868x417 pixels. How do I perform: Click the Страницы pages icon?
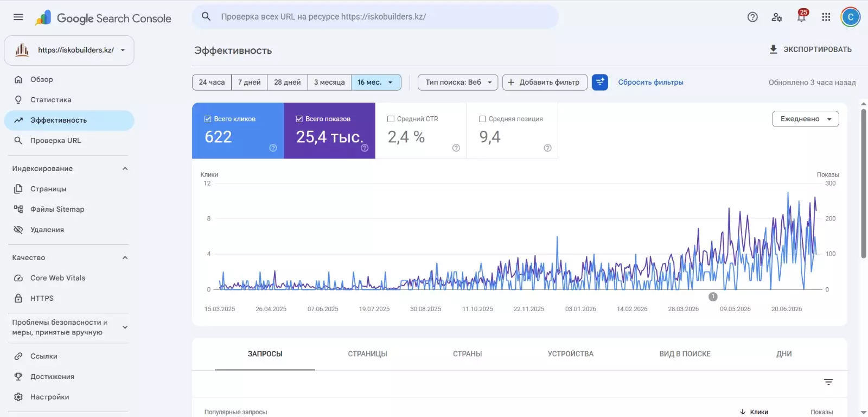click(18, 189)
